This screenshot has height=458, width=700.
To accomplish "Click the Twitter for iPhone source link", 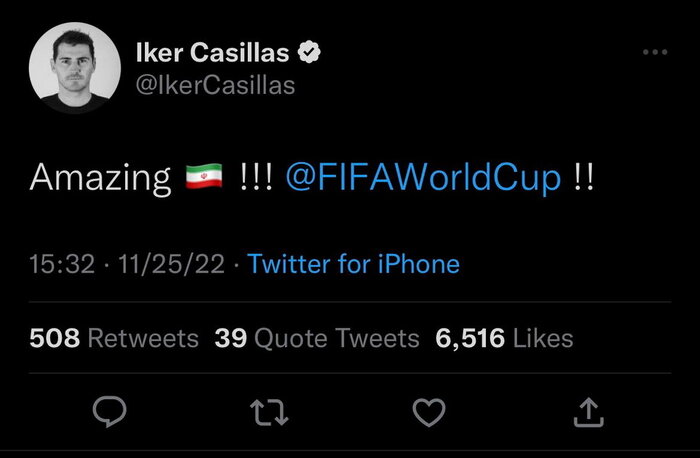I will point(353,264).
